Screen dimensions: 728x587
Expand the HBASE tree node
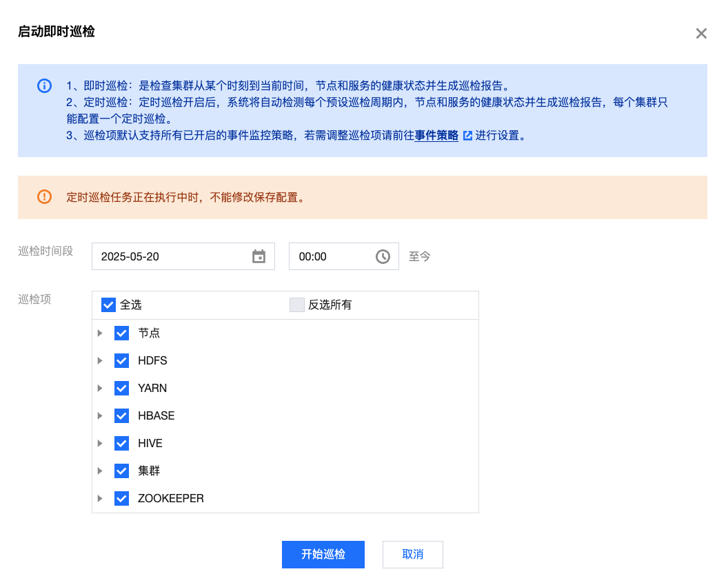100,416
